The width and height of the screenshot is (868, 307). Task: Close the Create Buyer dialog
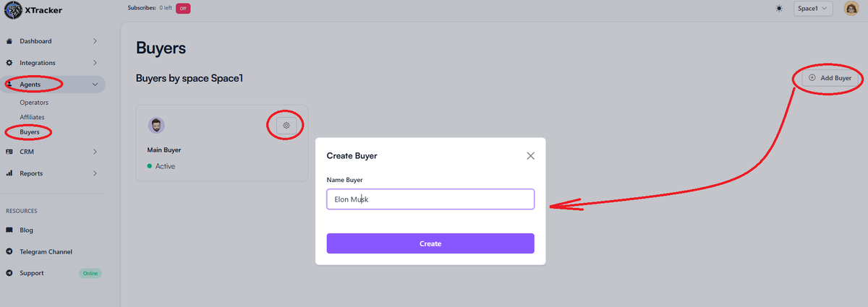[530, 155]
